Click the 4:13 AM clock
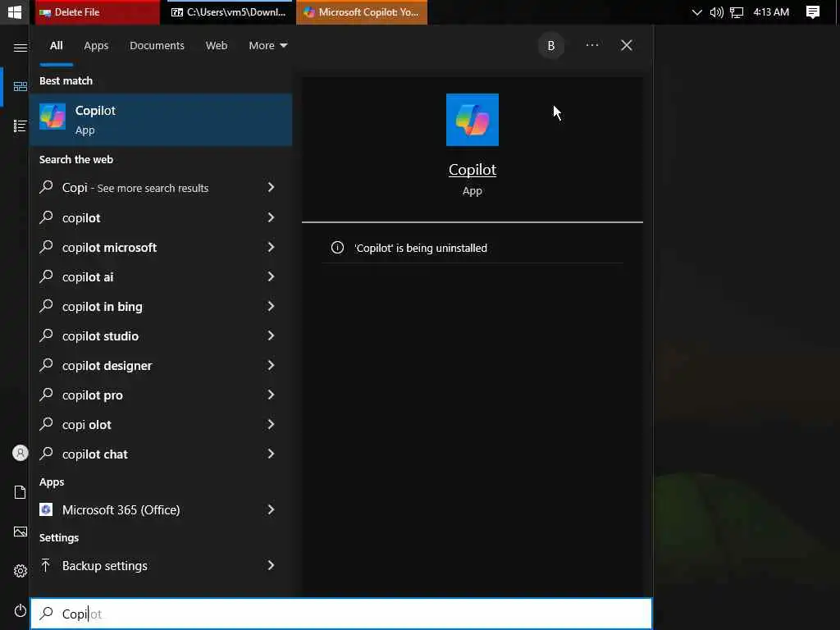Image resolution: width=840 pixels, height=630 pixels. click(x=771, y=11)
